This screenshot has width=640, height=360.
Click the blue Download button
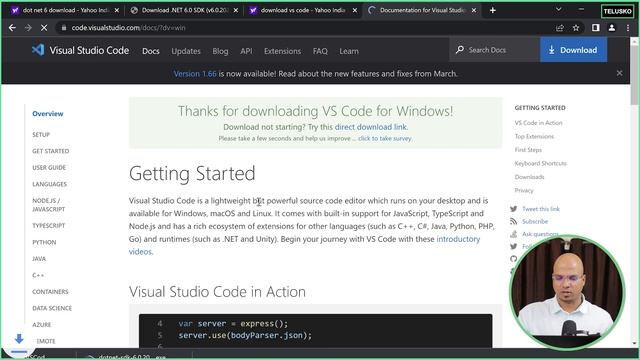point(573,50)
